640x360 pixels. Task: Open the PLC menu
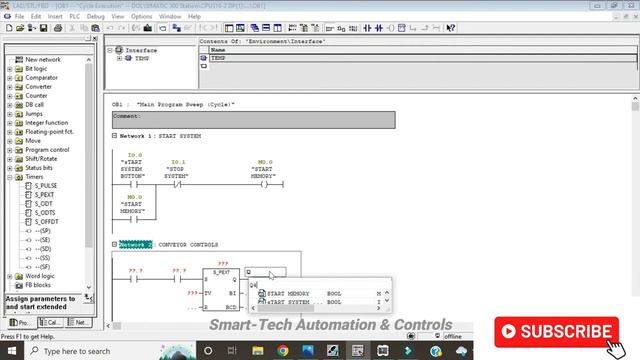coord(74,17)
